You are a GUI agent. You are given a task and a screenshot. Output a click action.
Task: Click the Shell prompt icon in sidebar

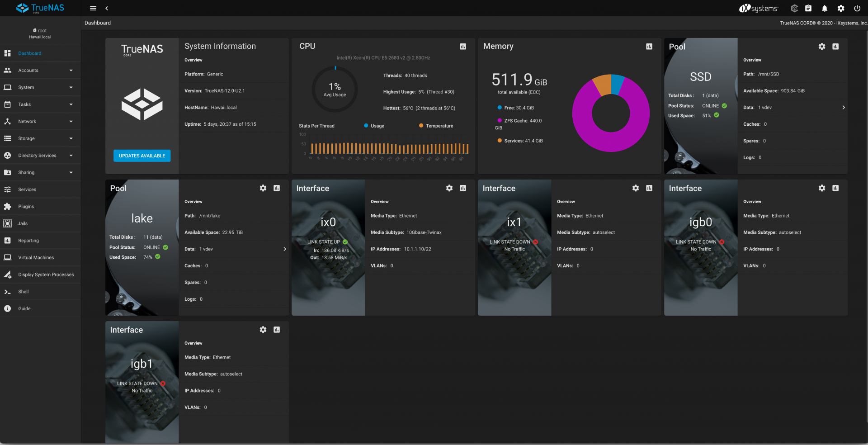coord(7,292)
